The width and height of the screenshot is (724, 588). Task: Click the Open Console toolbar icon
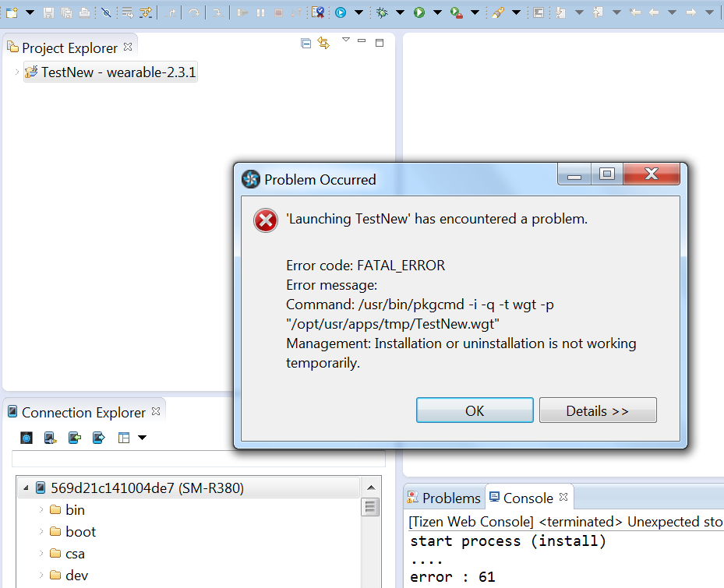point(539,12)
